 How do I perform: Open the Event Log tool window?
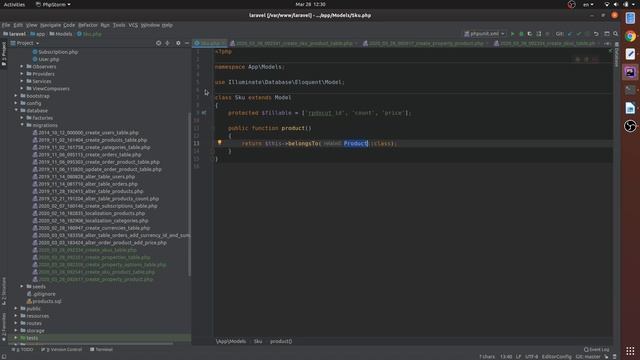pos(596,350)
